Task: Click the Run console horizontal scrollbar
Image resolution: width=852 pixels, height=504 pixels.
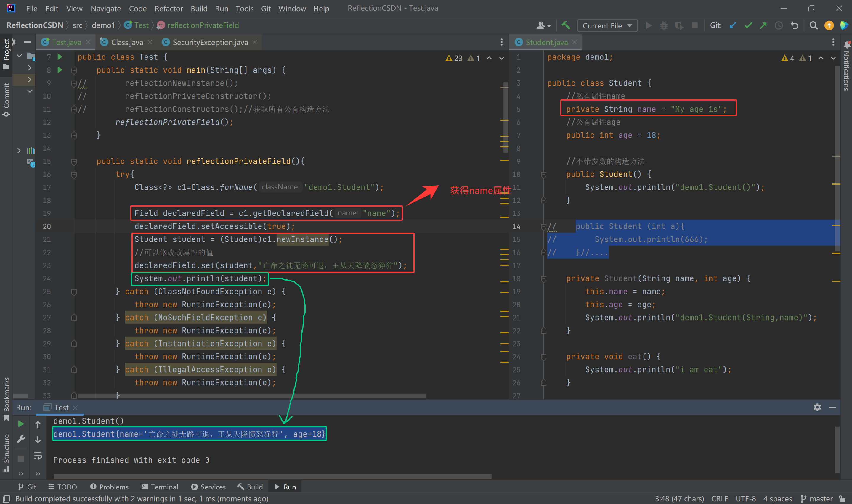Action: [272, 476]
